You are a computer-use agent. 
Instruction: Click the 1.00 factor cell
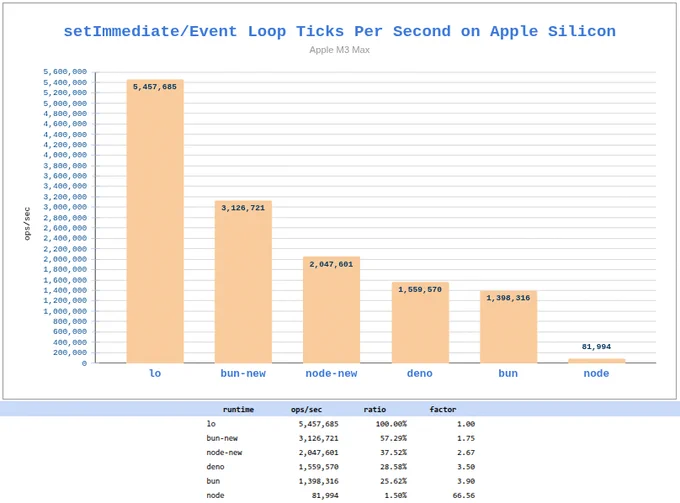click(466, 424)
